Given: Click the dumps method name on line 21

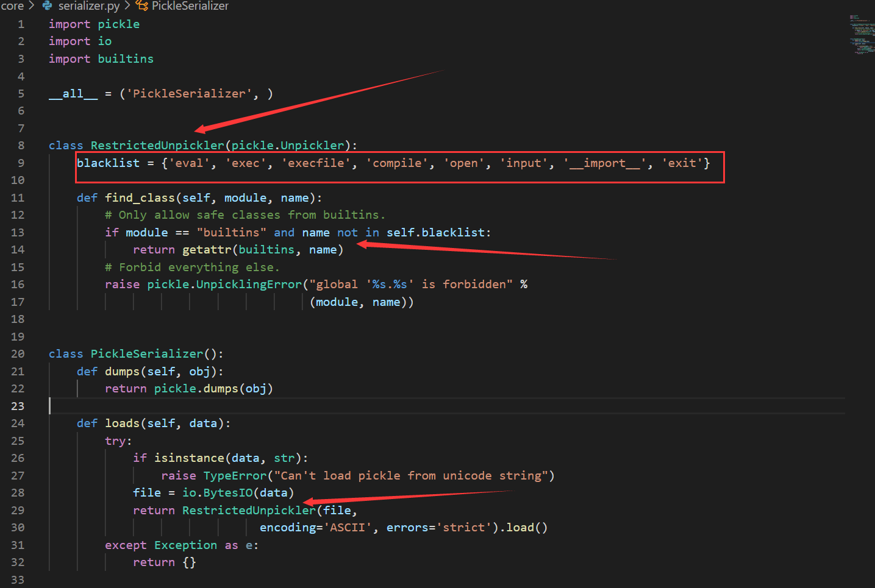Looking at the screenshot, I should point(123,372).
